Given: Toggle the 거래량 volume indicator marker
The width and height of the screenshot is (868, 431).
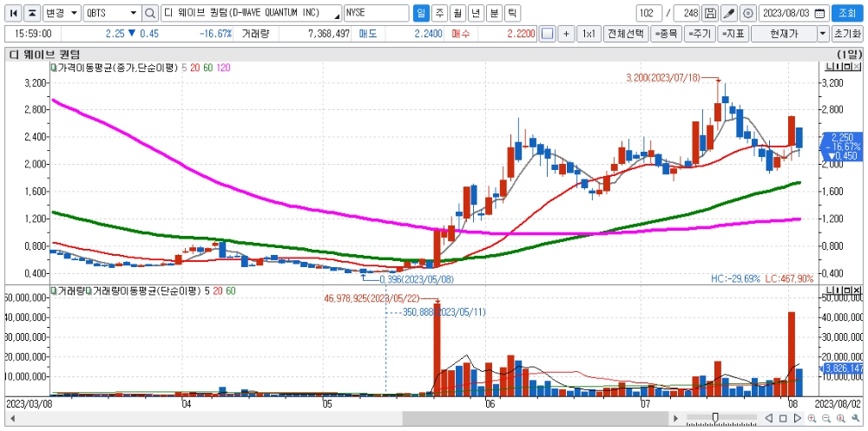Looking at the screenshot, I should pyautogui.click(x=54, y=291).
